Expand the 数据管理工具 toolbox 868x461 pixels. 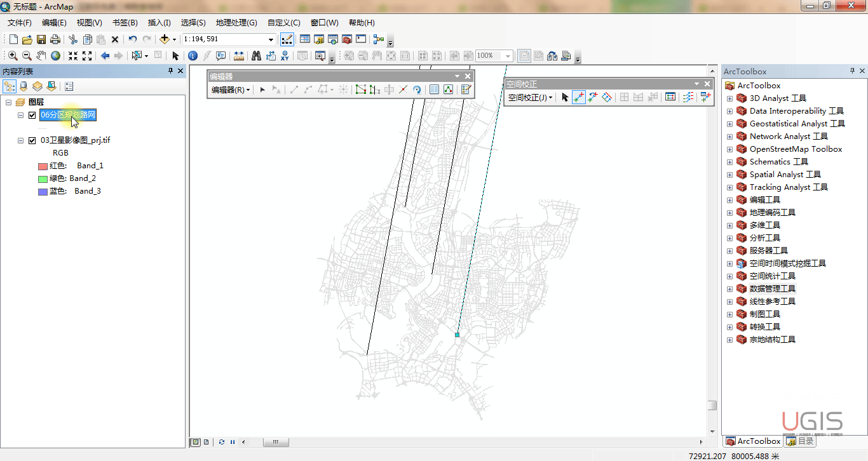(729, 289)
